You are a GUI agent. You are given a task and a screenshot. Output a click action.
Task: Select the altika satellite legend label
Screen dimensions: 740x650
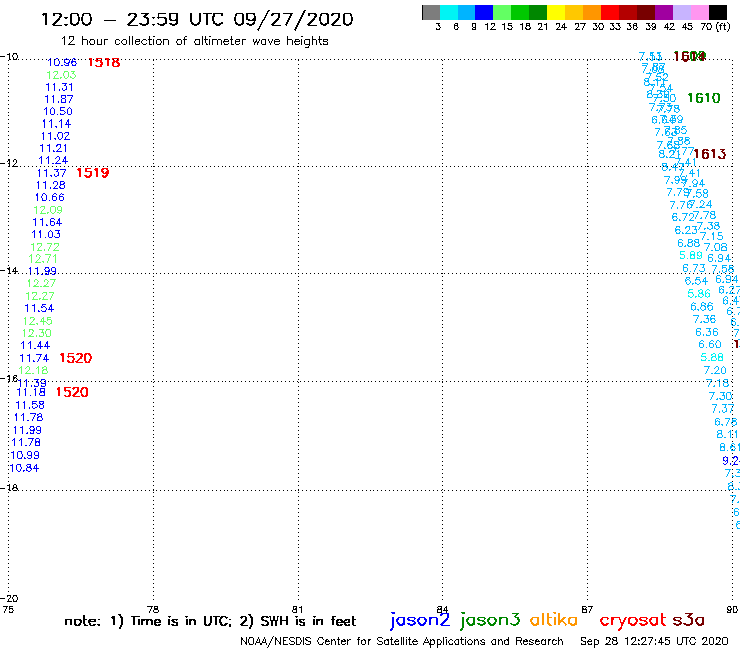click(553, 619)
